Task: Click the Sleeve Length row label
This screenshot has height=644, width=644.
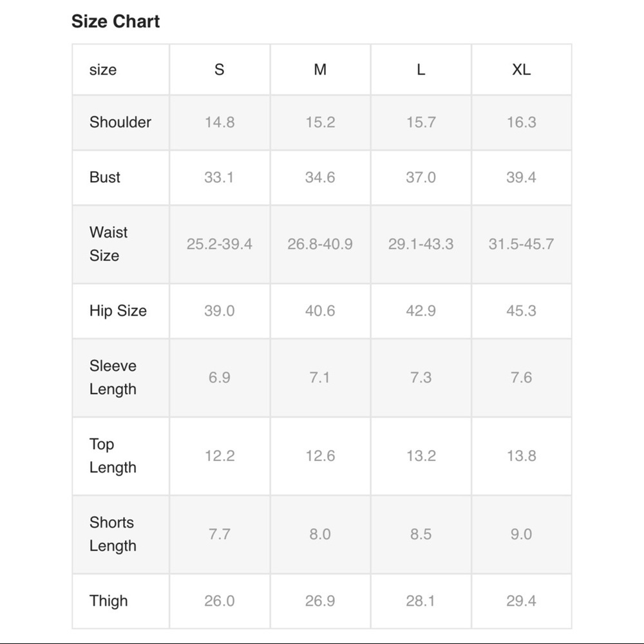Action: pos(113,377)
